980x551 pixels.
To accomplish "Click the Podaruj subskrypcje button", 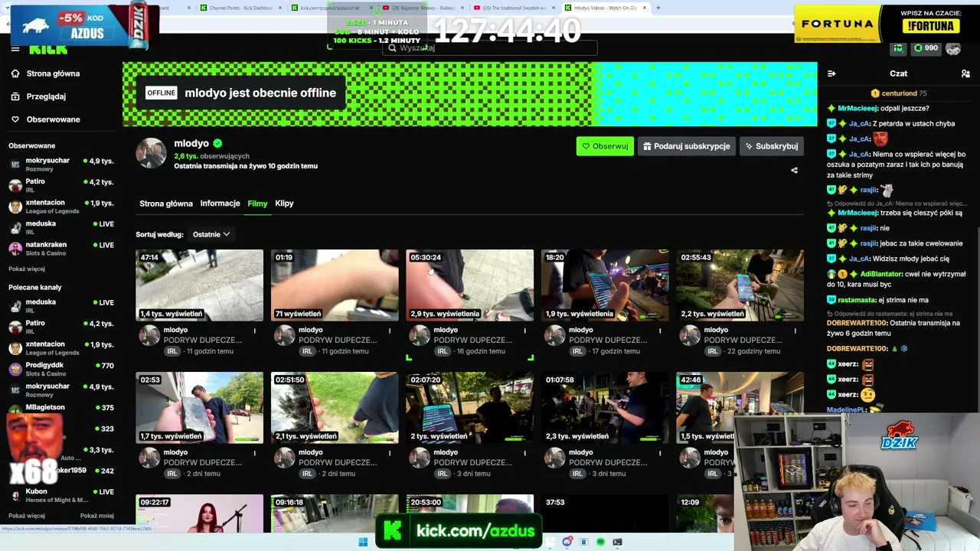I will [x=687, y=146].
